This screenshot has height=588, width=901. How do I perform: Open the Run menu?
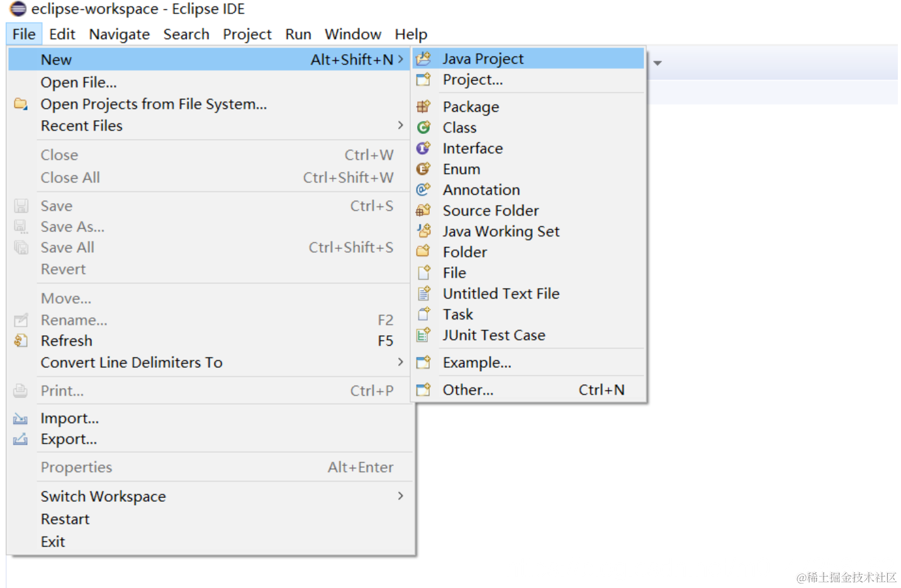click(298, 34)
